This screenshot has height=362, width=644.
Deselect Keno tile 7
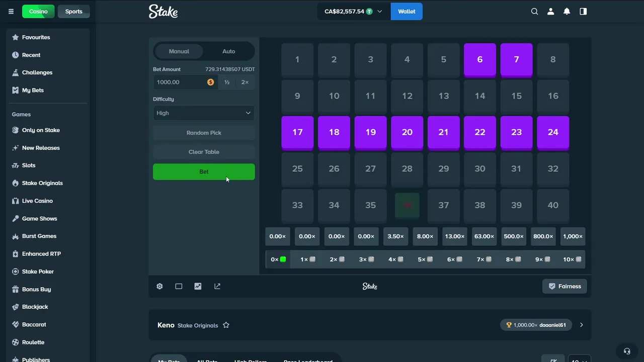pos(516,60)
